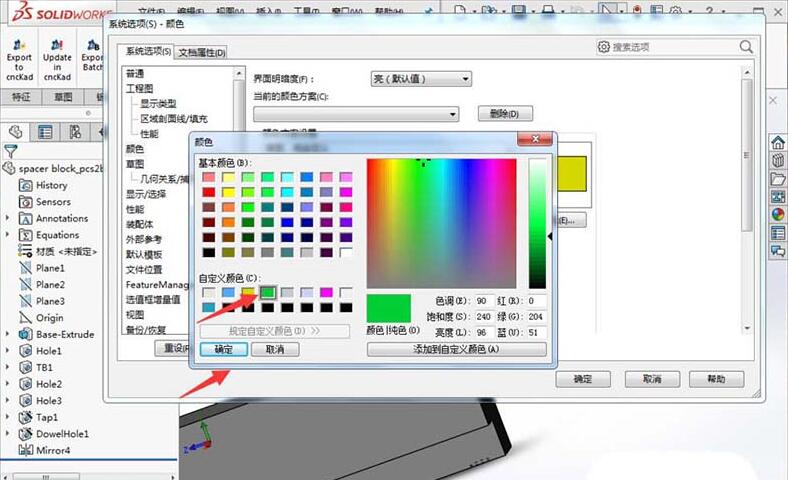Viewport: 788px width, 480px height.
Task: Click the options list scroll-up arrow
Action: pos(239,73)
